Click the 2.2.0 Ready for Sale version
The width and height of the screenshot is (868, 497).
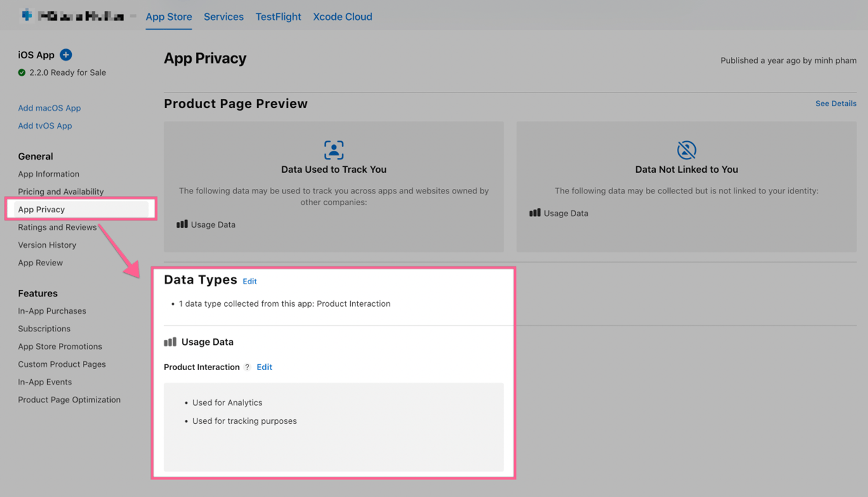point(67,72)
